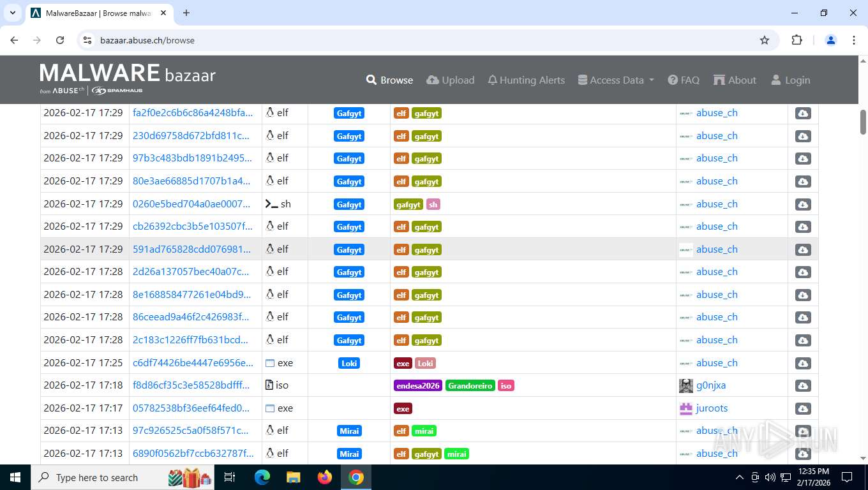Click the Mirai signature badge for 97c926525c5a0f58f571c
The height and width of the screenshot is (490, 868).
[349, 431]
